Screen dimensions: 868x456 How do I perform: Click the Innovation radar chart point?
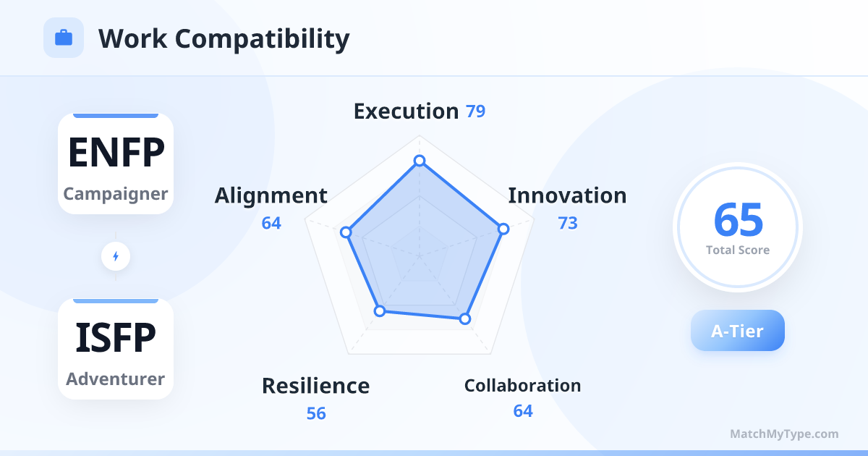point(503,229)
